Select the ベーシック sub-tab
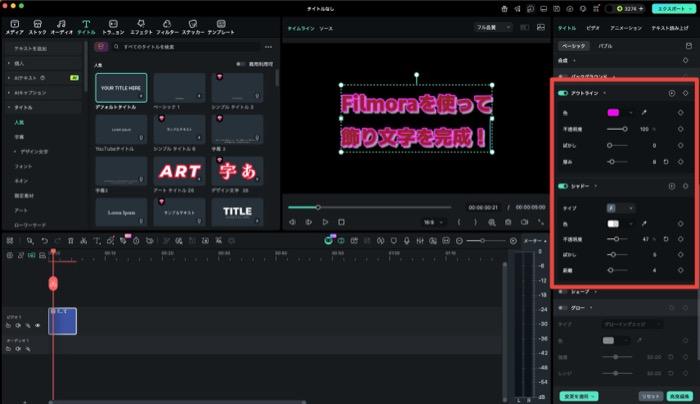This screenshot has height=404, width=700. pos(574,46)
